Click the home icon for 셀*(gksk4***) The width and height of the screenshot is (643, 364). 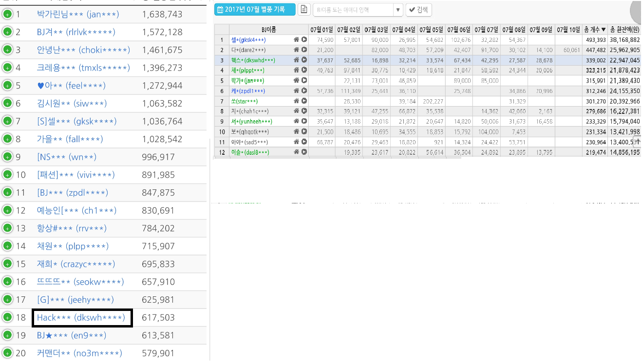296,39
